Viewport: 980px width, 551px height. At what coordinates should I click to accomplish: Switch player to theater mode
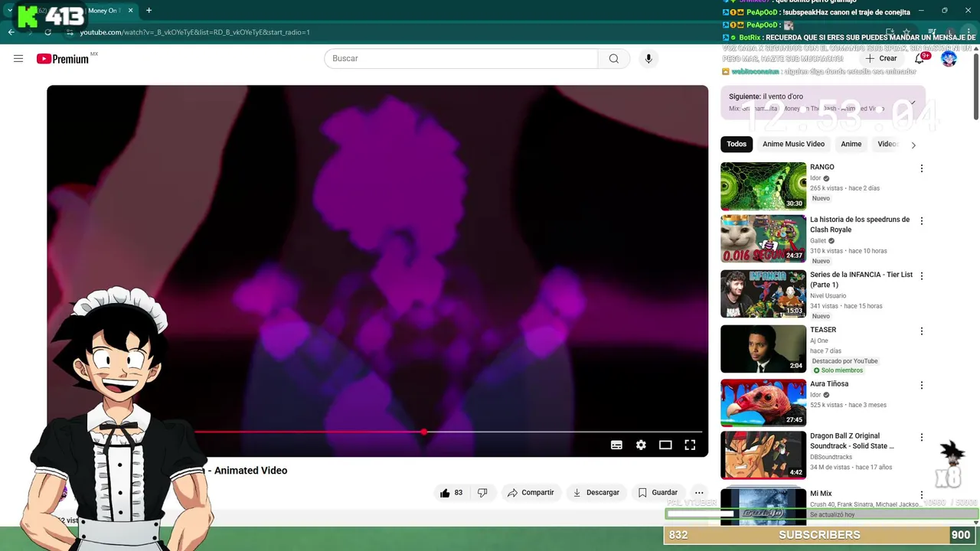click(665, 445)
